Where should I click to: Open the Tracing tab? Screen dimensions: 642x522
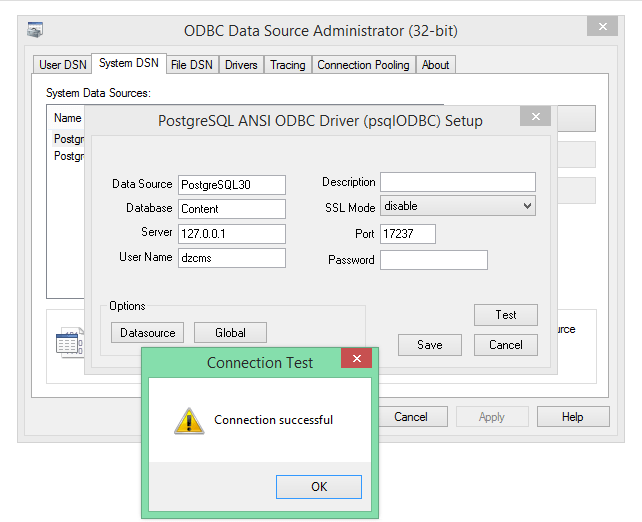[288, 65]
